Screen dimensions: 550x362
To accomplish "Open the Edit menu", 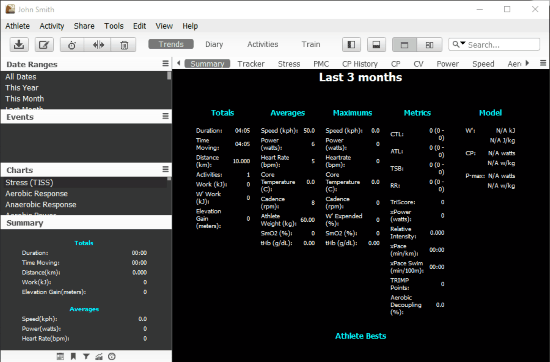I will coord(139,26).
